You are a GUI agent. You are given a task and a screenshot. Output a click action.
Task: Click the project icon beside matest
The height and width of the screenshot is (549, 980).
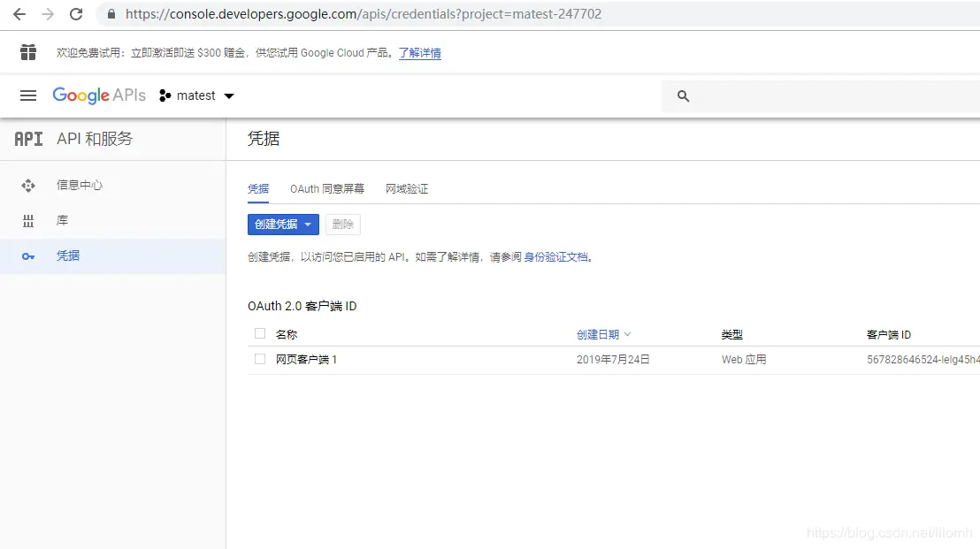[x=165, y=95]
